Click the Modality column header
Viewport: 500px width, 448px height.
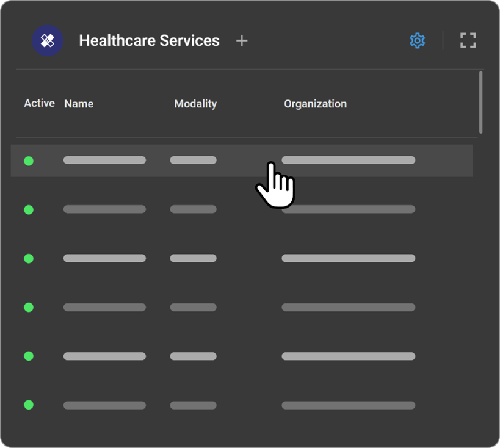(195, 104)
